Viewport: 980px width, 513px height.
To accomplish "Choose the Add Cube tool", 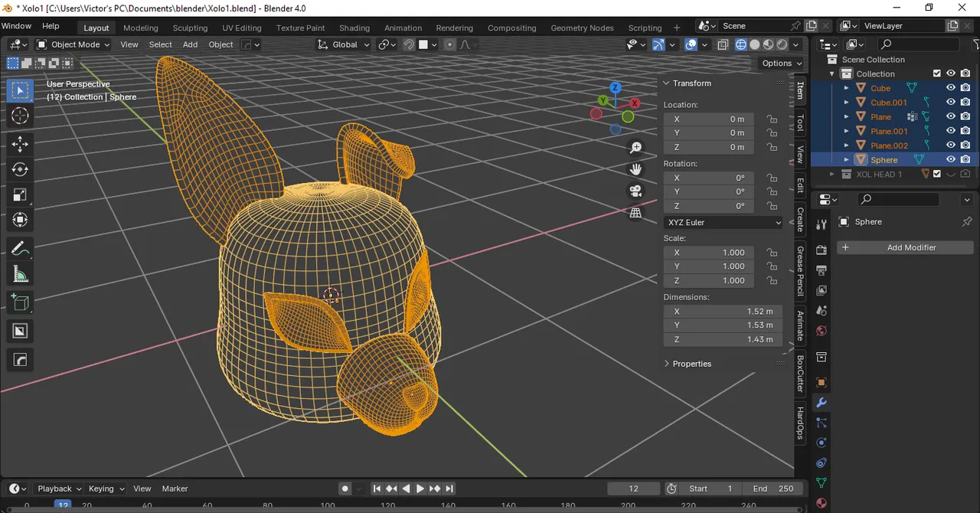I will [x=21, y=302].
